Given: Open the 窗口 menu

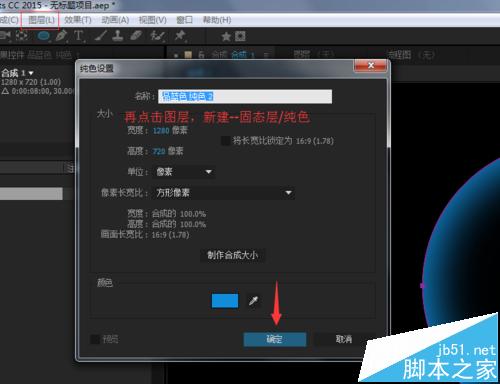Looking at the screenshot, I should coord(184,20).
